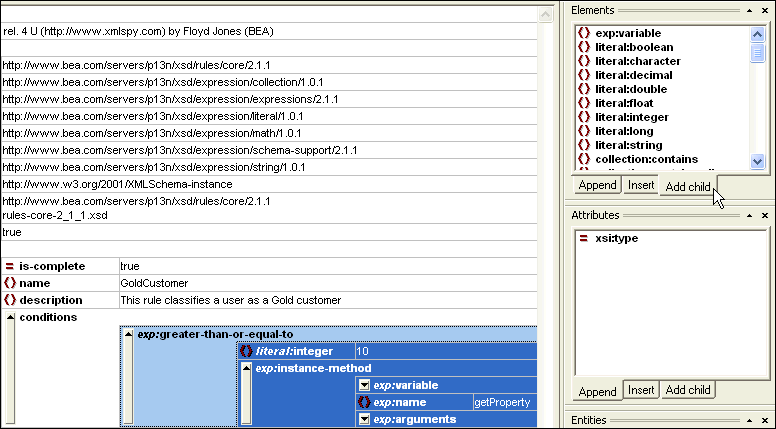Click the expression/collection/1.0.1 URL row
Image resolution: width=776 pixels, height=429 pixels.
[269, 82]
